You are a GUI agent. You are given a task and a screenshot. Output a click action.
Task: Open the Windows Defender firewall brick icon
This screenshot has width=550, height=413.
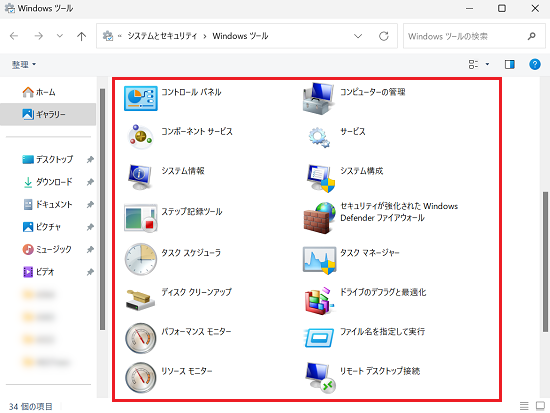click(x=320, y=218)
